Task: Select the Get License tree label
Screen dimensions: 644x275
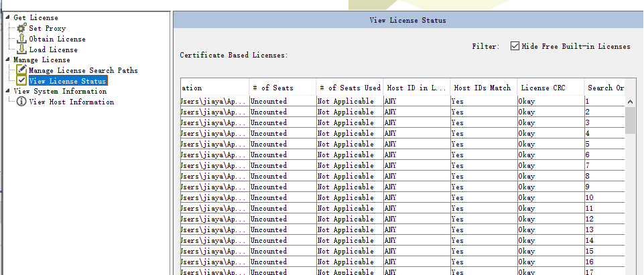Action: 36,17
